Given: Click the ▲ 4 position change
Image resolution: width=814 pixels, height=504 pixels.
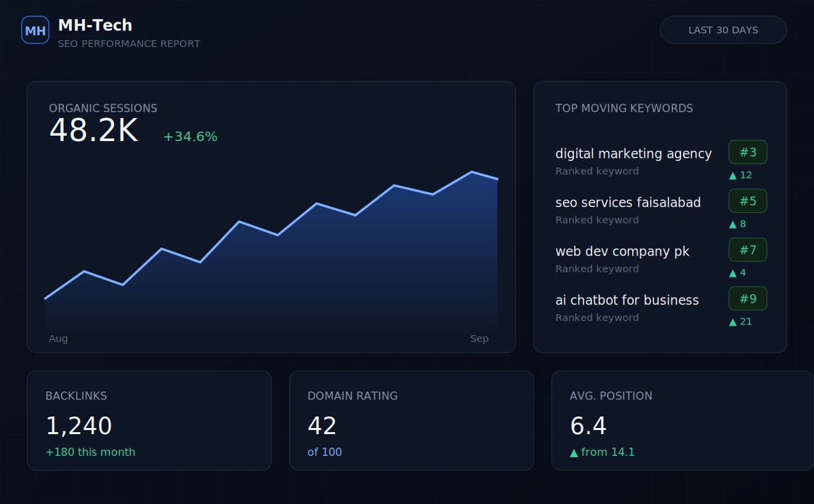Looking at the screenshot, I should [737, 273].
